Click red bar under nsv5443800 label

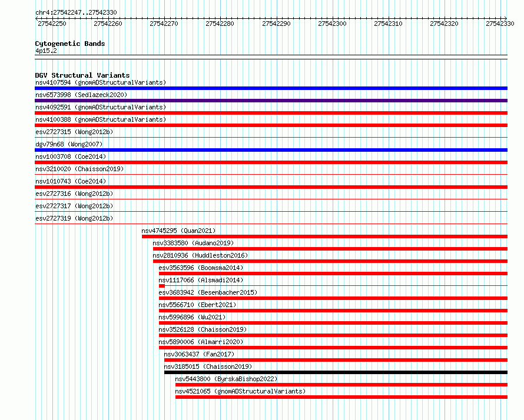click(x=341, y=385)
